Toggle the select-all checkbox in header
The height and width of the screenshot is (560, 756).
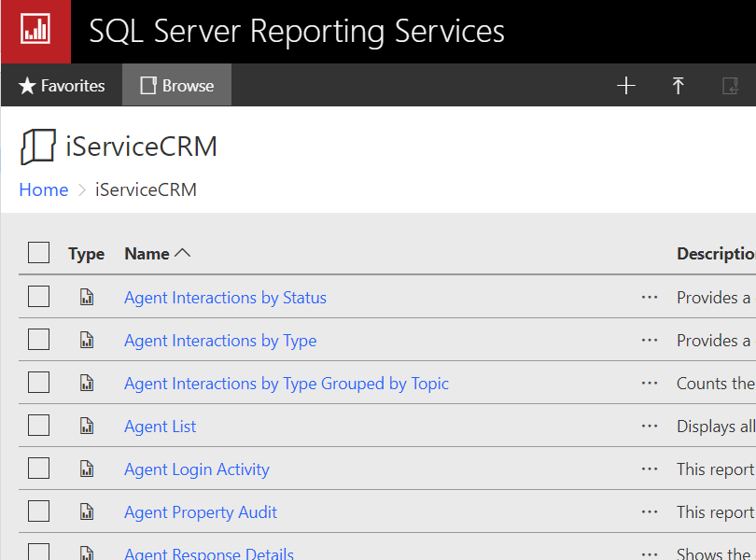38,253
